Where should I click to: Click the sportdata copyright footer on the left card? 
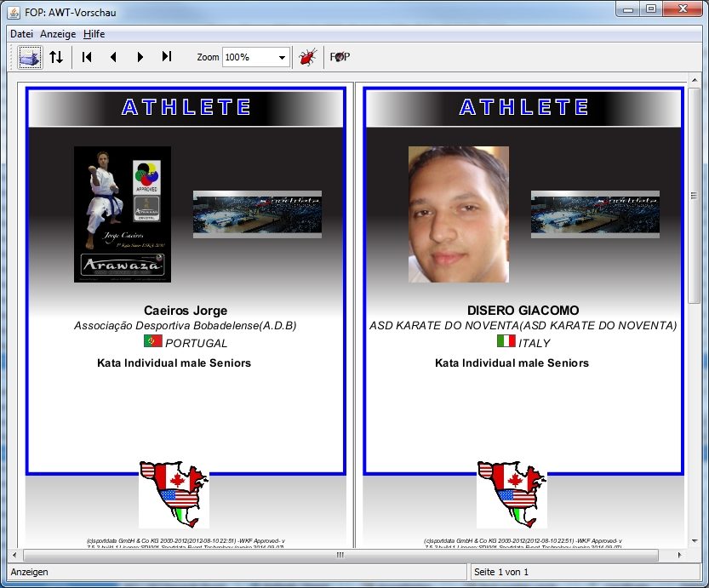coord(186,544)
